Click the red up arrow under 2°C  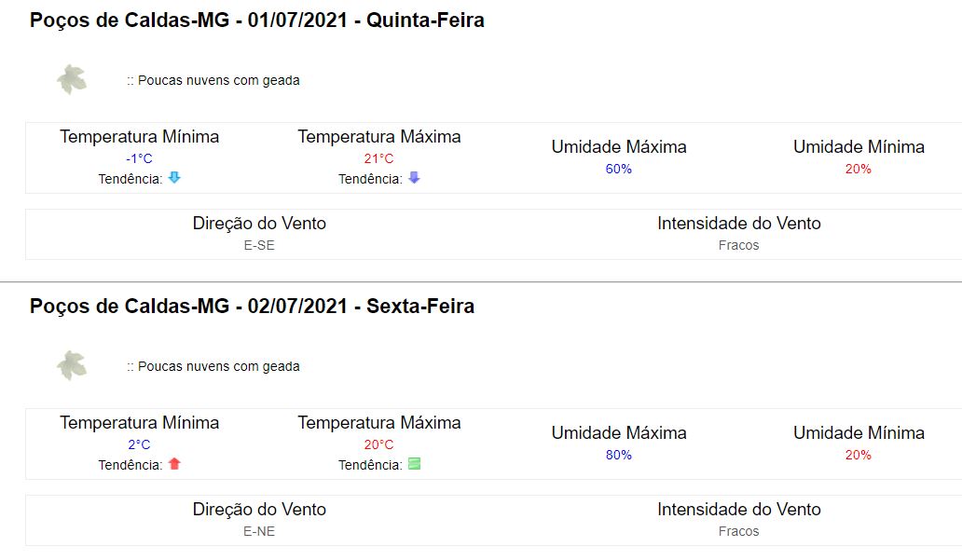tap(174, 464)
